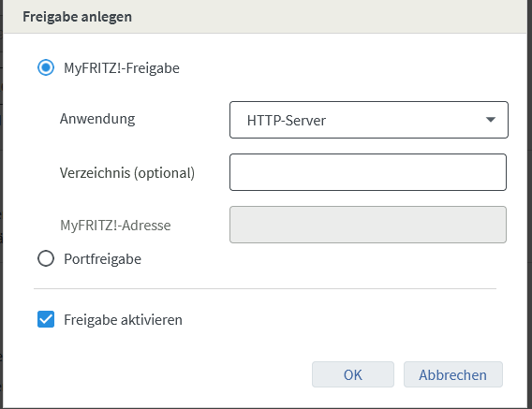Cancel with the Abbrechen button
Viewport: 532px width, 409px height.
click(x=453, y=374)
